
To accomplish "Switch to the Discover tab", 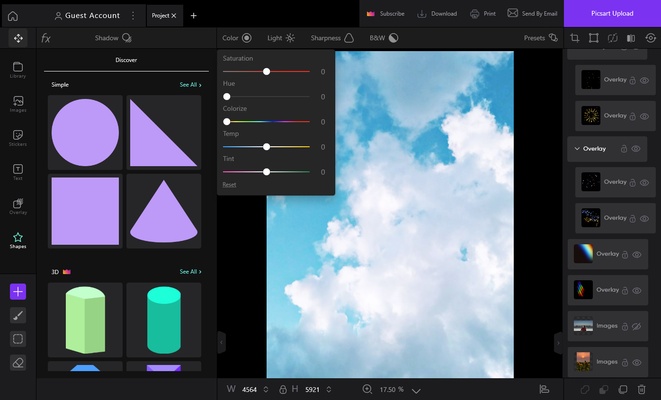I will 126,60.
